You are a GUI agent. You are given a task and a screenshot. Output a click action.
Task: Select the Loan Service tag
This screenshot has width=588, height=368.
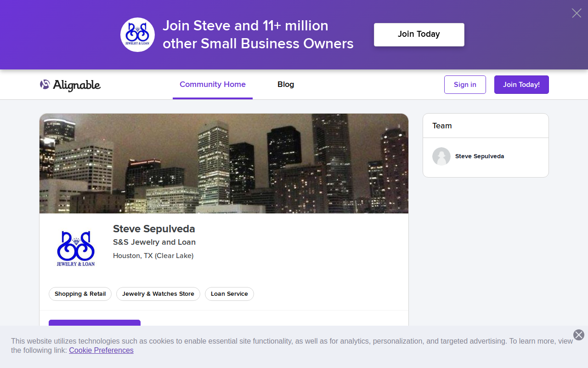click(229, 294)
